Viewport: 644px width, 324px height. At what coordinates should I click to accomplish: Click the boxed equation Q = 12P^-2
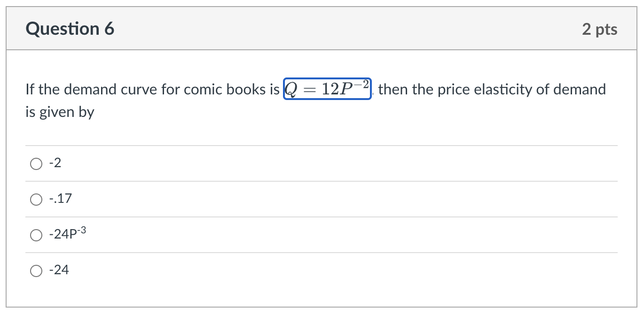point(327,89)
